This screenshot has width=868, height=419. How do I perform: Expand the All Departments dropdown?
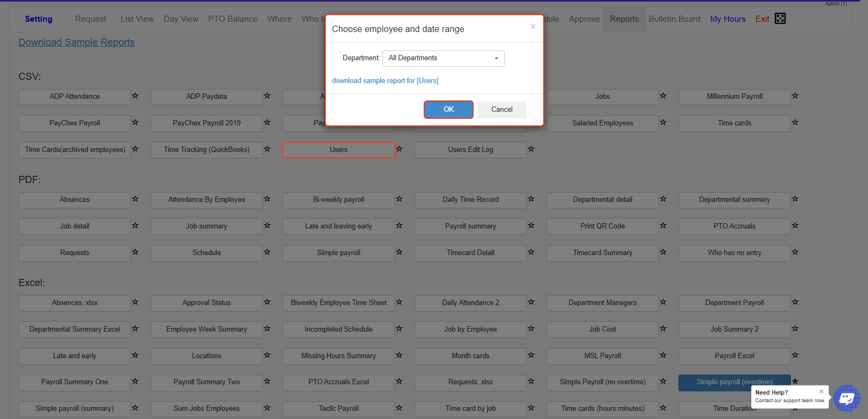pos(443,58)
